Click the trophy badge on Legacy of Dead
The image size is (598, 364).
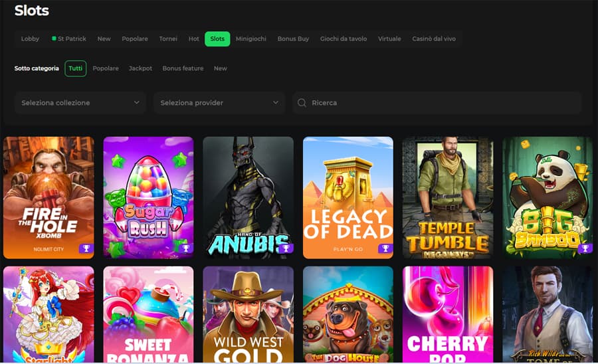(385, 249)
